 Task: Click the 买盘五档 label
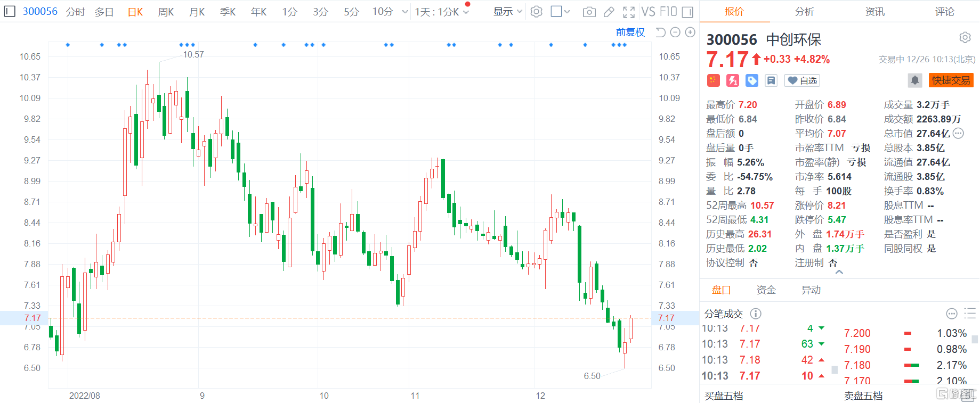pyautogui.click(x=724, y=396)
